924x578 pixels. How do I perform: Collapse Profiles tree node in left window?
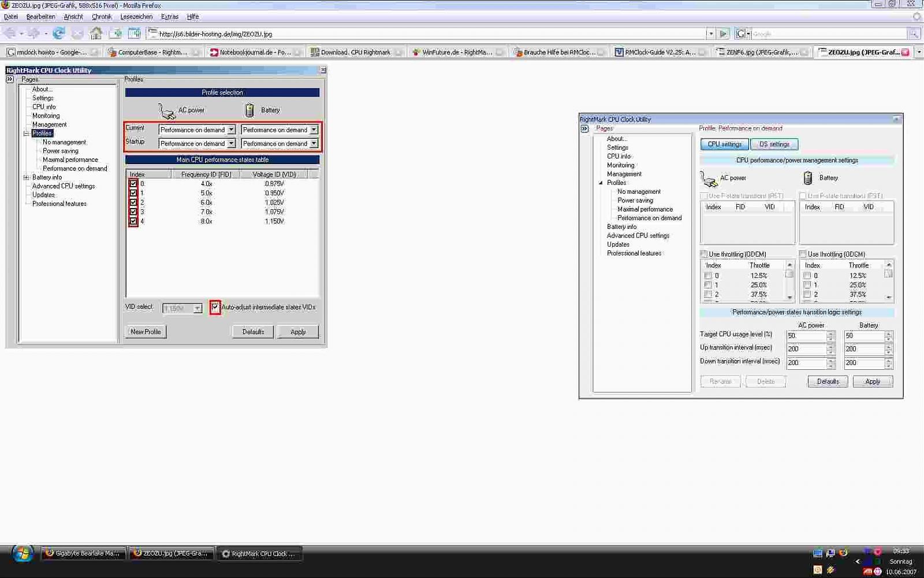(26, 134)
